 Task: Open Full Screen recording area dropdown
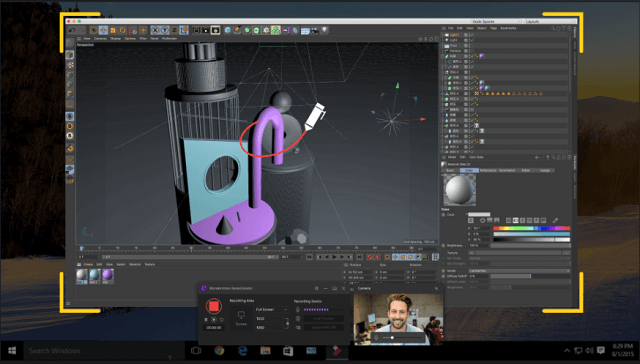point(271,310)
